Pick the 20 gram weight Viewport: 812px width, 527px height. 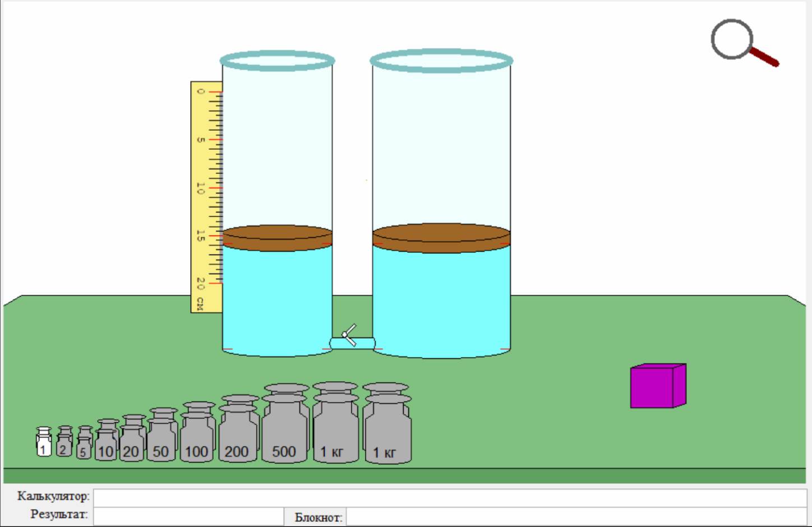coord(133,438)
